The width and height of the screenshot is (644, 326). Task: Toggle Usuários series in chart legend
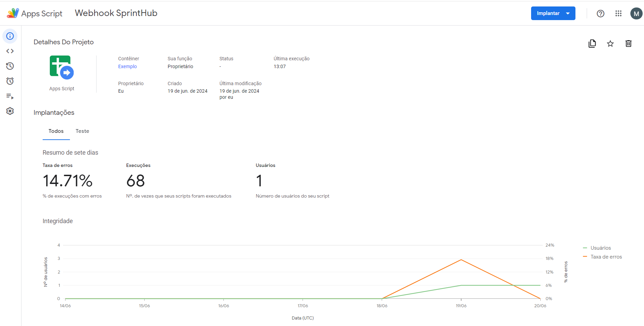click(x=600, y=248)
